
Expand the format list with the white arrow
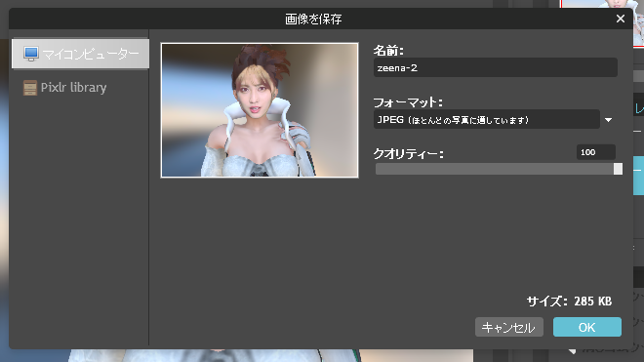tap(608, 120)
